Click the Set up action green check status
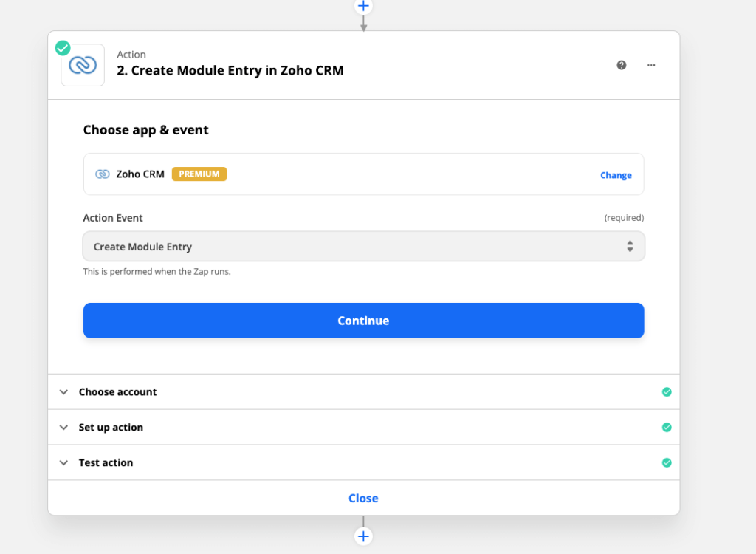Image resolution: width=756 pixels, height=554 pixels. [x=667, y=427]
